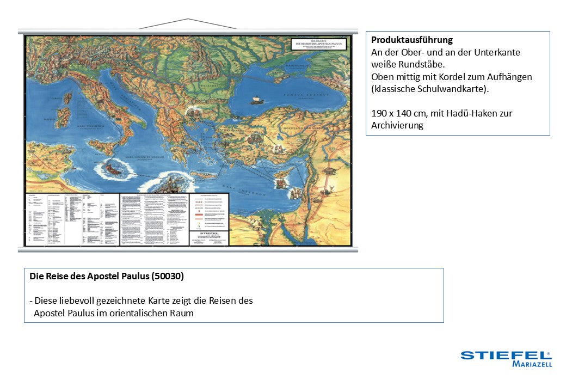Click the sailing ship in the Black Sea

(x=256, y=100)
